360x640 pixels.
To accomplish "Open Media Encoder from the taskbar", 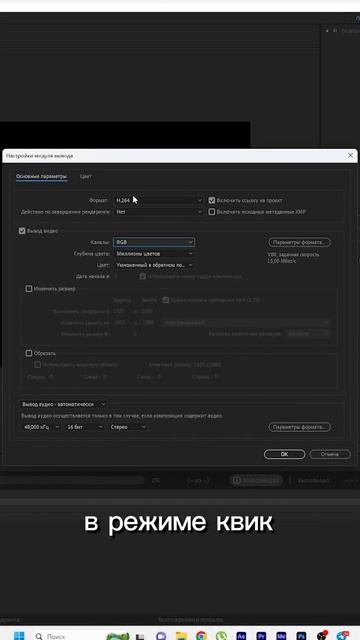I will click(281, 636).
